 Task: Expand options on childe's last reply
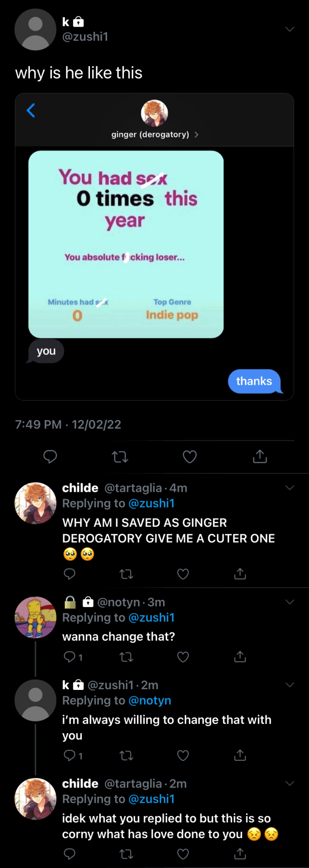(290, 783)
